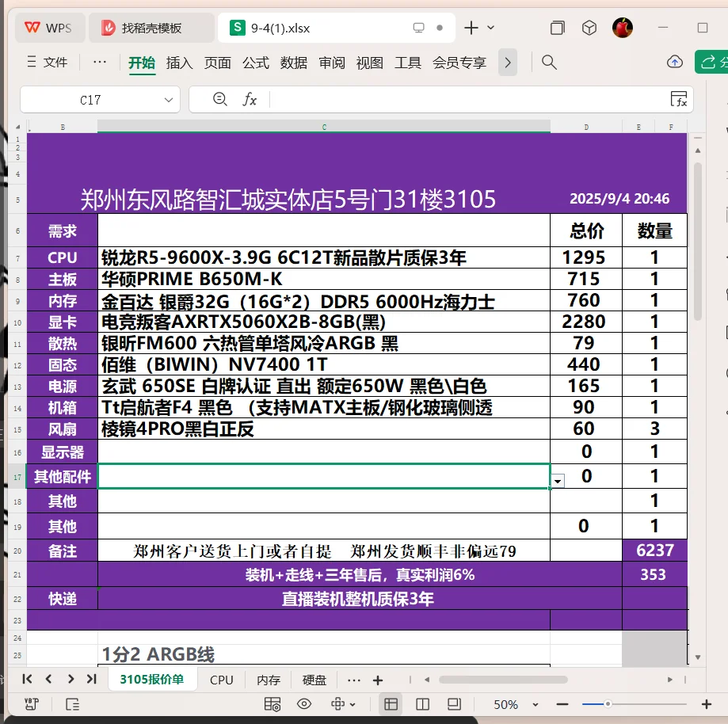
Task: Open the cube apps icon
Action: click(589, 28)
